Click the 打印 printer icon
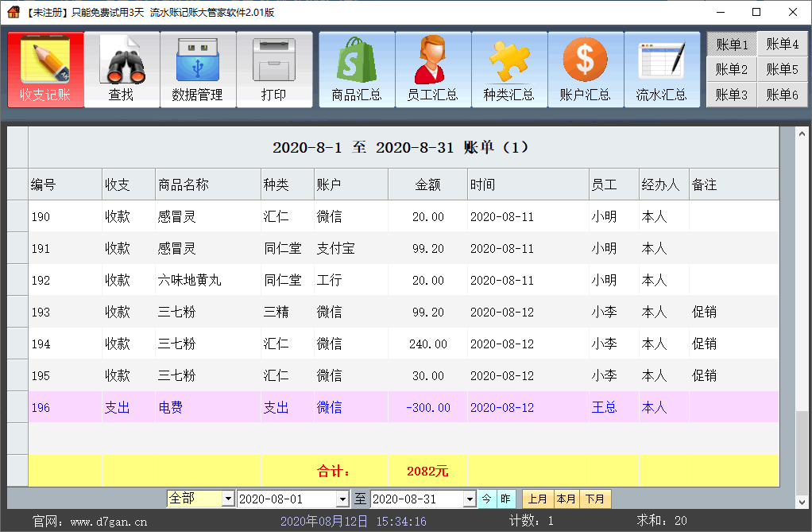This screenshot has width=812, height=532. (274, 69)
